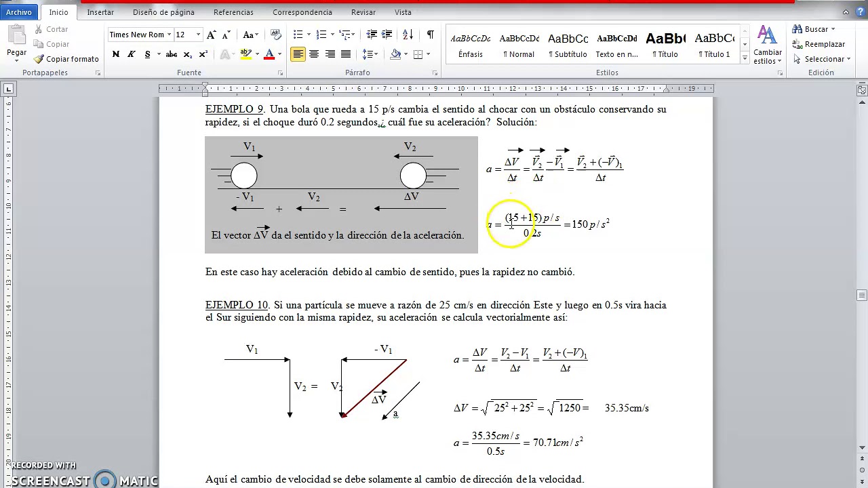Open Reemplazar dialog
The height and width of the screenshot is (488, 868).
(818, 44)
